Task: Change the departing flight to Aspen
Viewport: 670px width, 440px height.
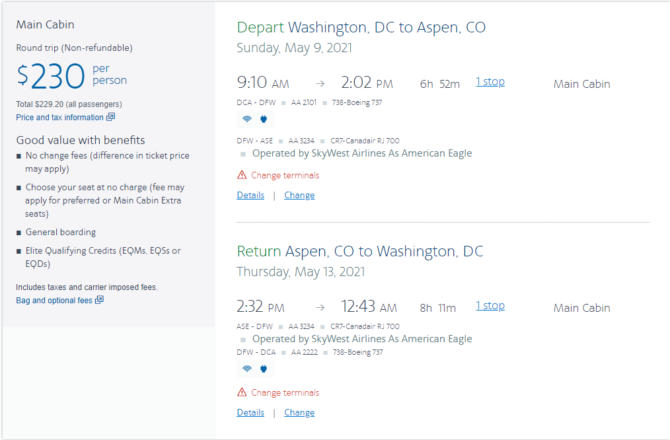Action: 299,195
